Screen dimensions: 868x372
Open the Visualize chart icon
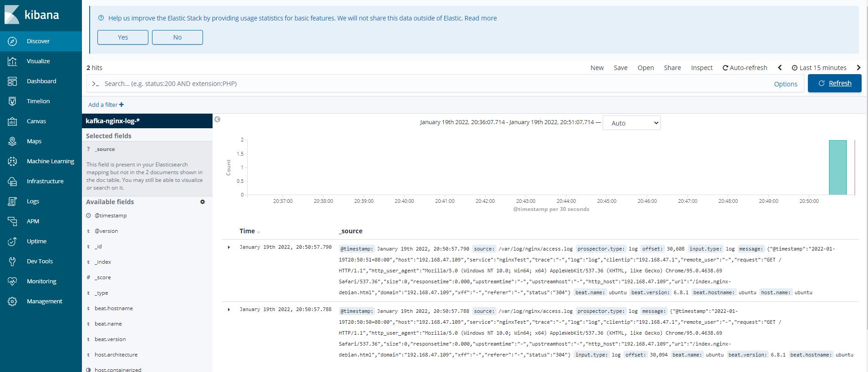(12, 61)
